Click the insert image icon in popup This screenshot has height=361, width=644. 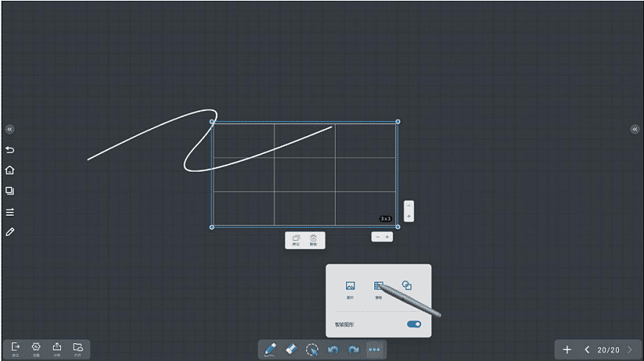coord(350,286)
